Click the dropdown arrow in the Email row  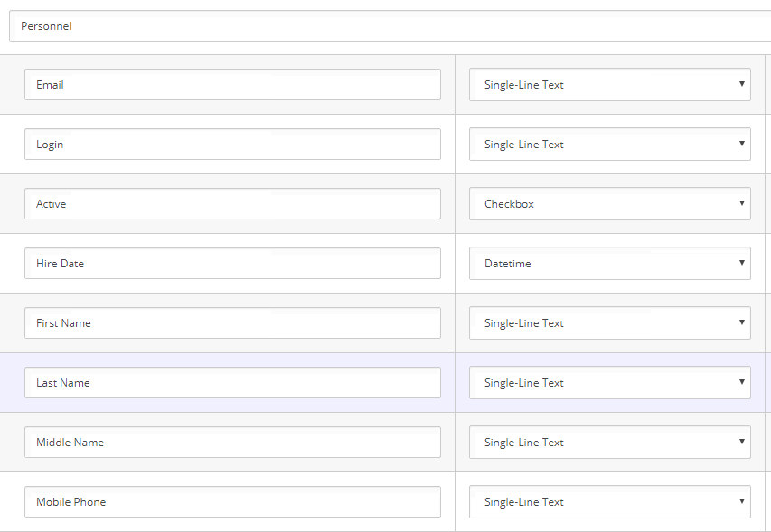coord(741,84)
